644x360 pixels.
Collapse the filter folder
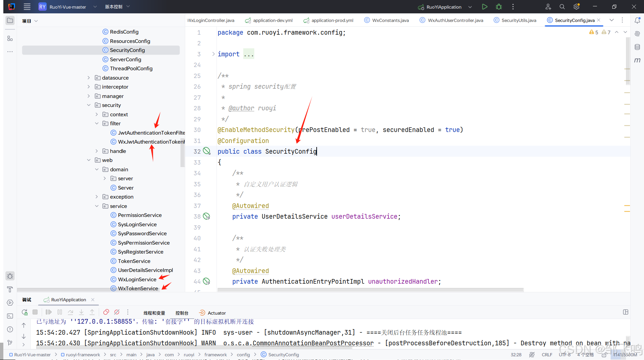pos(97,123)
